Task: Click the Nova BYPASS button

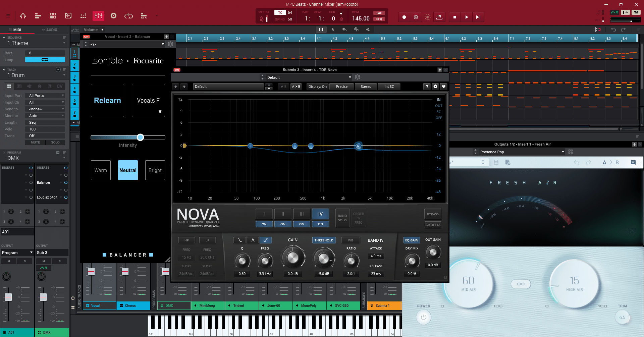Action: tap(433, 214)
